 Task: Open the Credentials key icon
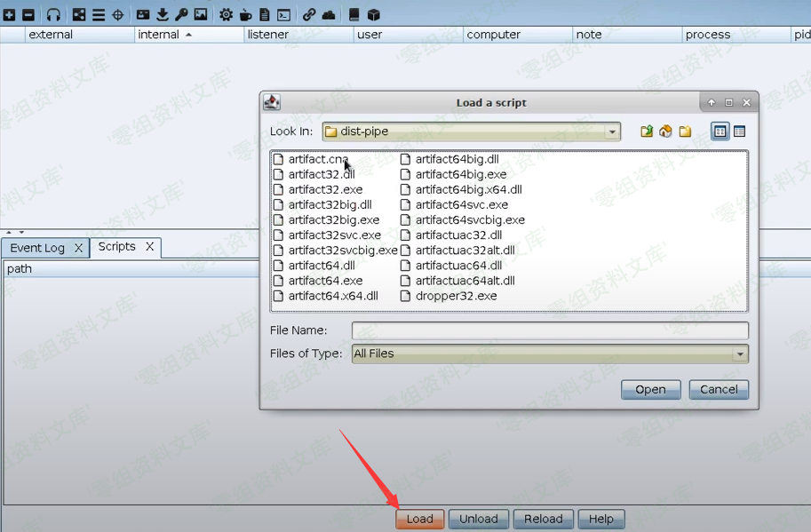coord(181,14)
